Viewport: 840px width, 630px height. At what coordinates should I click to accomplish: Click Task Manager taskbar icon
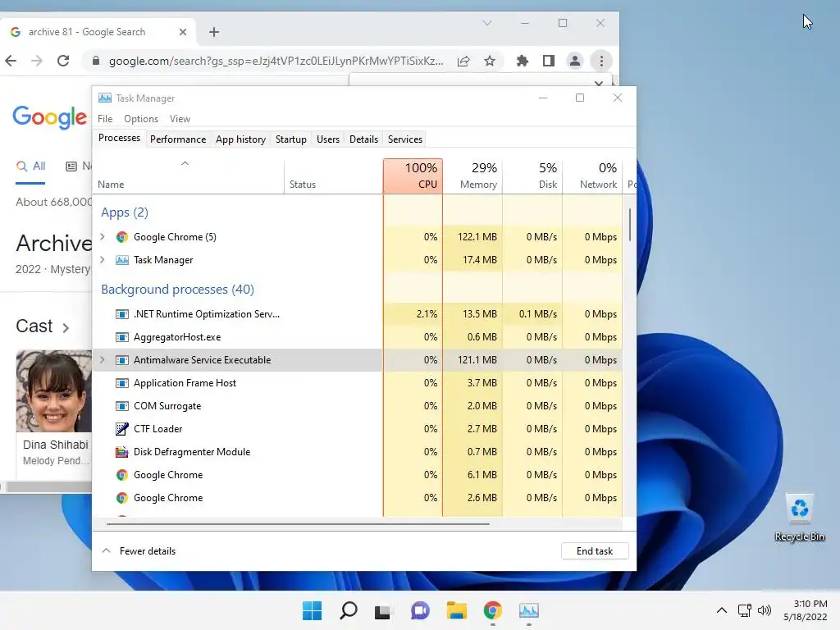coord(529,610)
